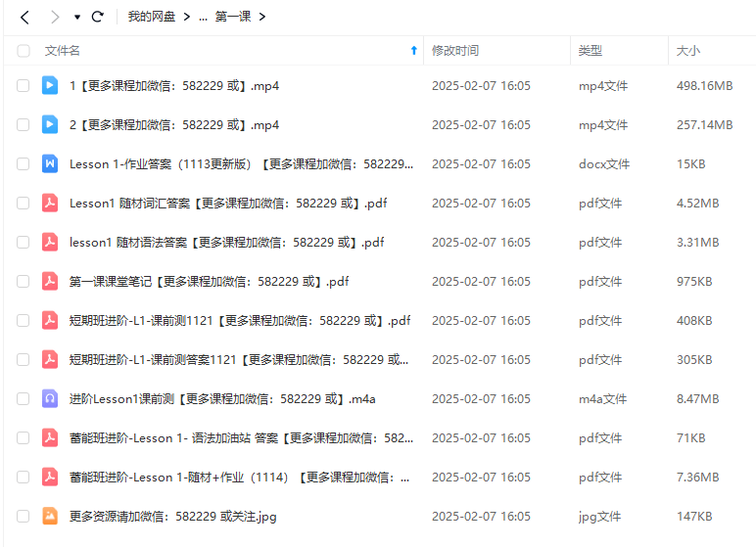756x547 pixels.
Task: Expand the breadcrumb ellipsis
Action: point(203,18)
